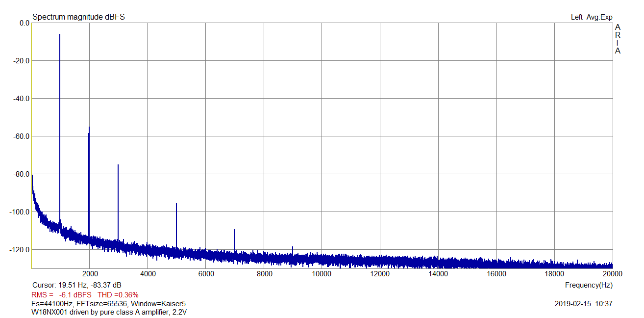Click the -80.0 y-axis label
The height and width of the screenshot is (318, 644).
(22, 174)
